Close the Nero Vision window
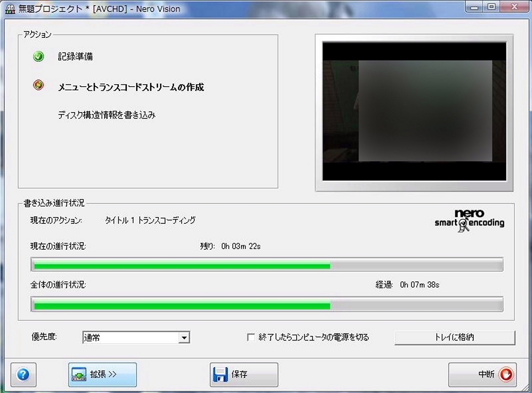 pos(514,7)
